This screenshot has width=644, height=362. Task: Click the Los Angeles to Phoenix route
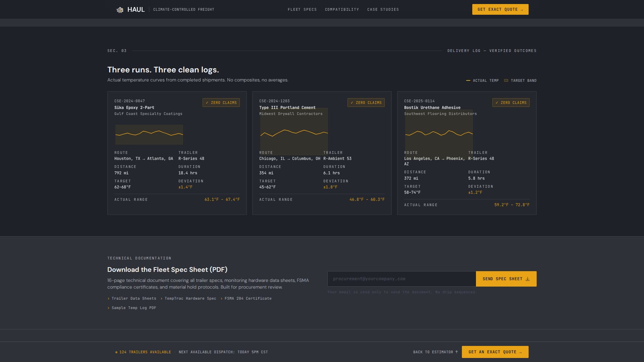click(435, 161)
